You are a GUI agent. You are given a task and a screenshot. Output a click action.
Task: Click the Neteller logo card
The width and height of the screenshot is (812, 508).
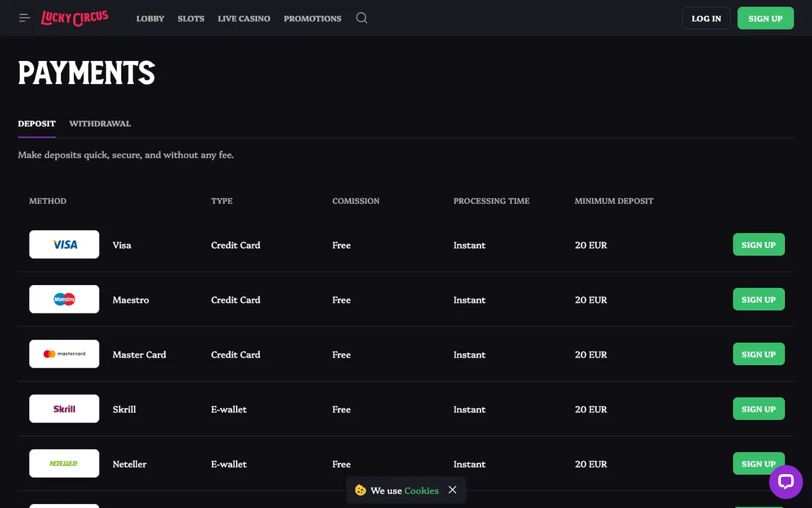64,464
